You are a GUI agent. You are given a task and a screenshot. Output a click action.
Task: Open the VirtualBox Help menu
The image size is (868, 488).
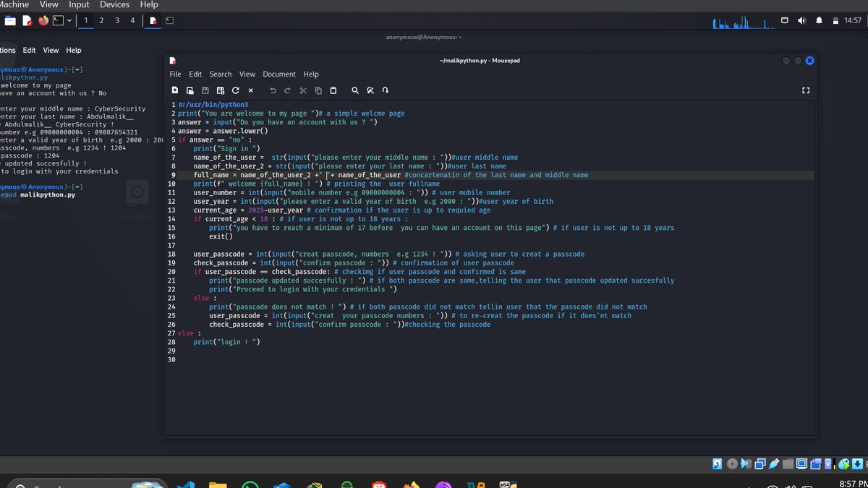(149, 4)
